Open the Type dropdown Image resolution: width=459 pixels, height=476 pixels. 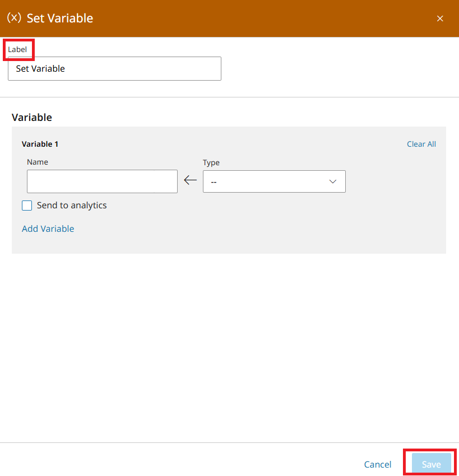pyautogui.click(x=274, y=181)
